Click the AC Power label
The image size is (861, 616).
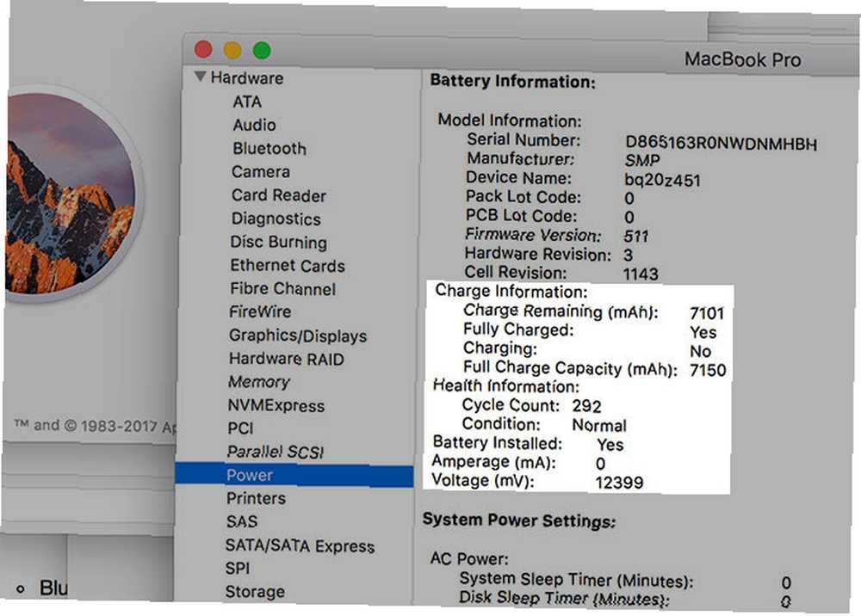pyautogui.click(x=469, y=559)
